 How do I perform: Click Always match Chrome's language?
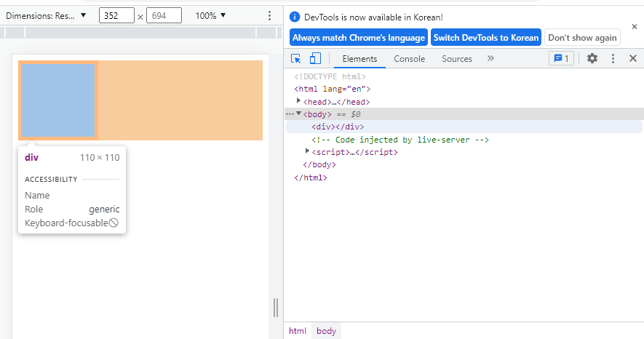click(x=359, y=37)
